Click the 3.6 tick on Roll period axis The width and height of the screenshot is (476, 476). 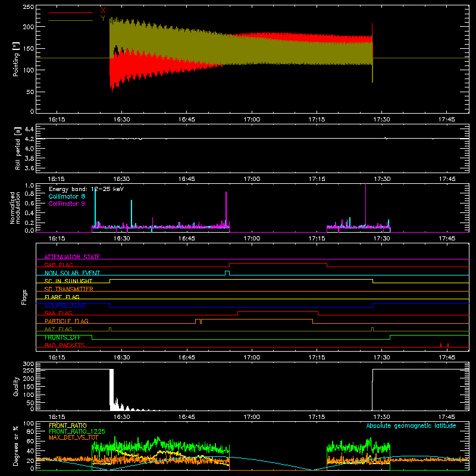(29, 168)
